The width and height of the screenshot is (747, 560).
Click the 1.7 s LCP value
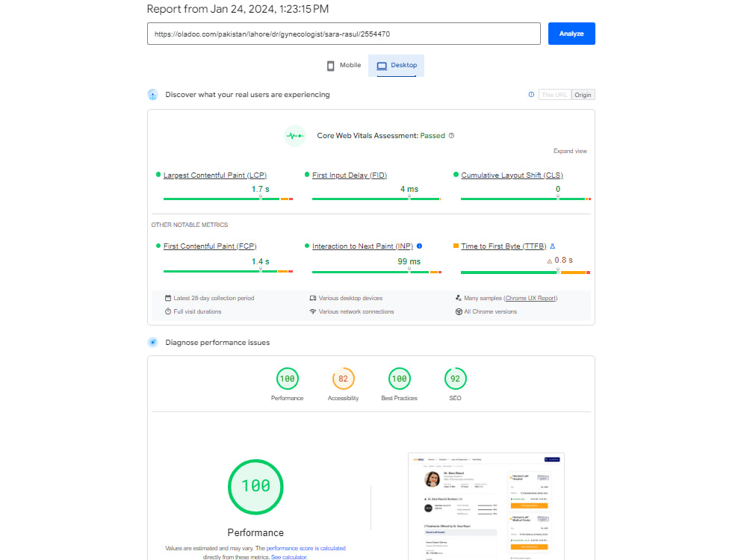(x=260, y=189)
